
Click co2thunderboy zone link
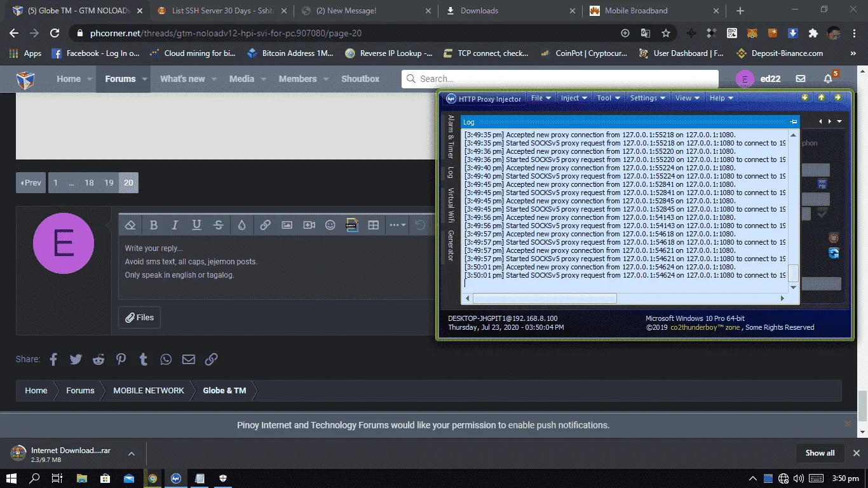pos(705,327)
